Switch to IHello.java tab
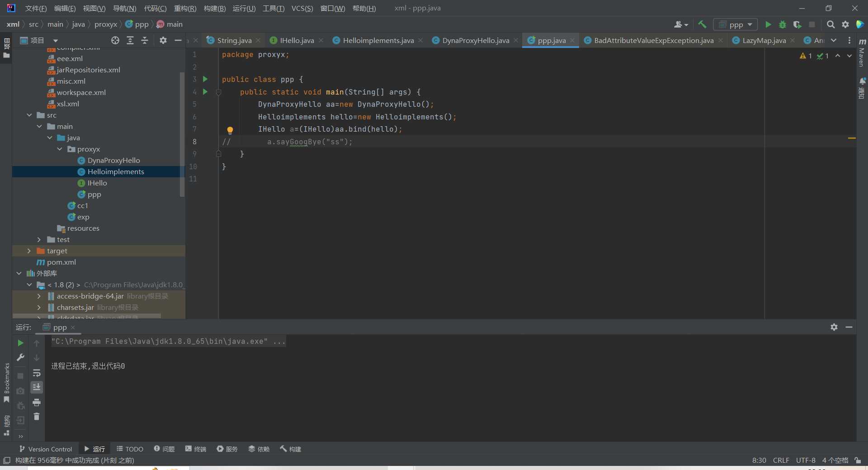 297,40
